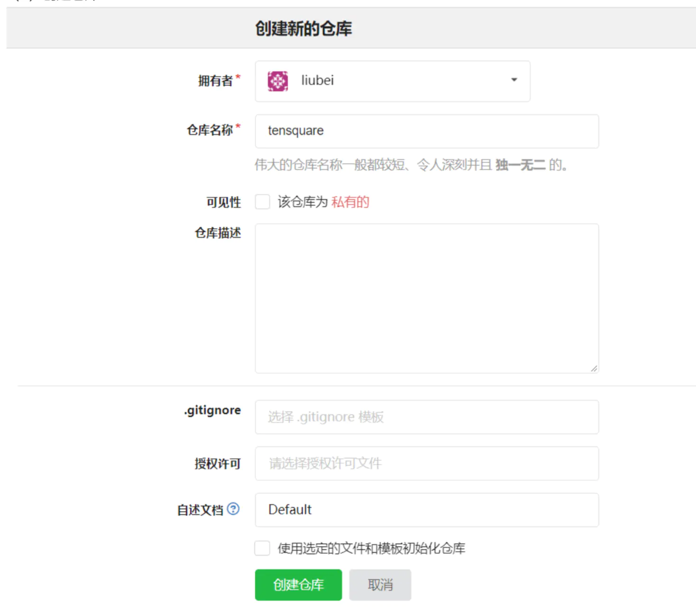
Task: Enable the initialize repository with templates checkbox
Action: [263, 548]
